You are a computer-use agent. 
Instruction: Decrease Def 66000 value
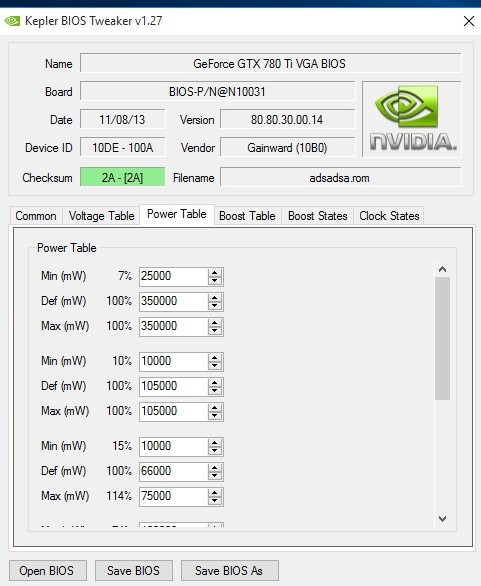(x=215, y=475)
